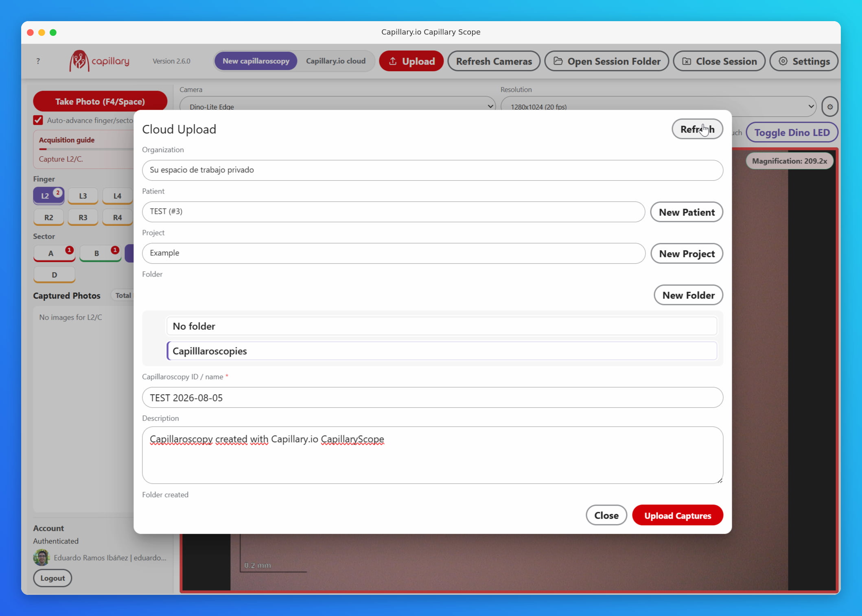Select finger L2
Screen dimensions: 862x616
click(48, 196)
